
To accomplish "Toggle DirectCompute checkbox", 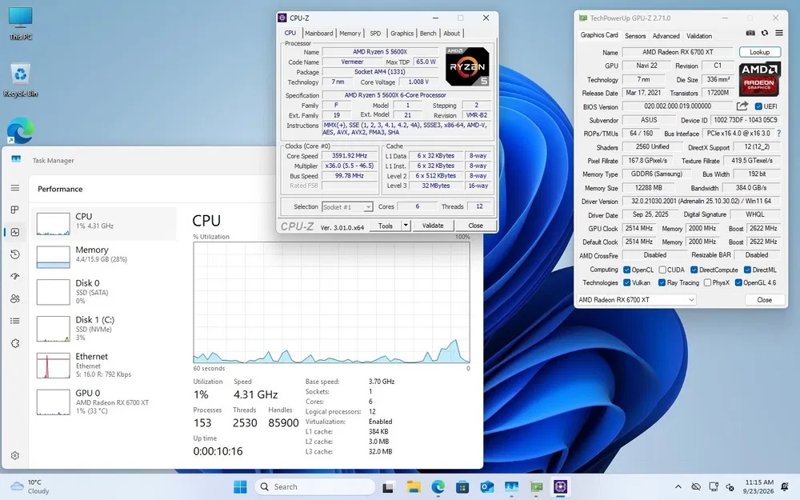I will [694, 269].
